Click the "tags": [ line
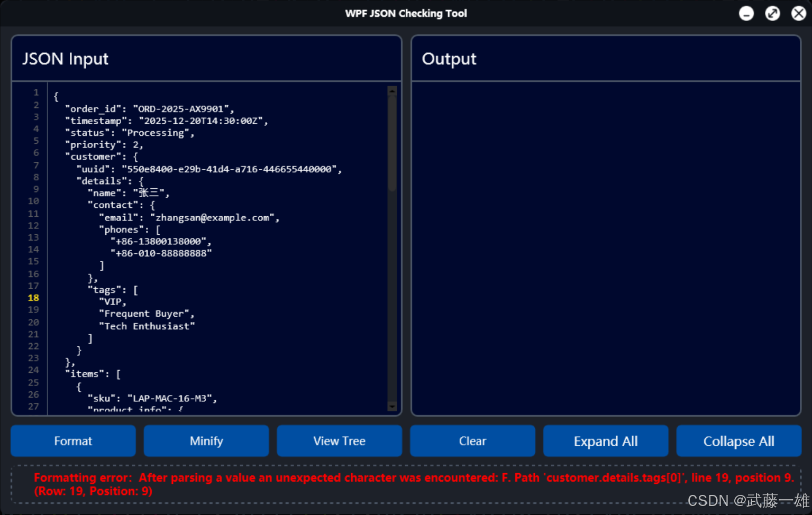812x515 pixels. click(113, 290)
